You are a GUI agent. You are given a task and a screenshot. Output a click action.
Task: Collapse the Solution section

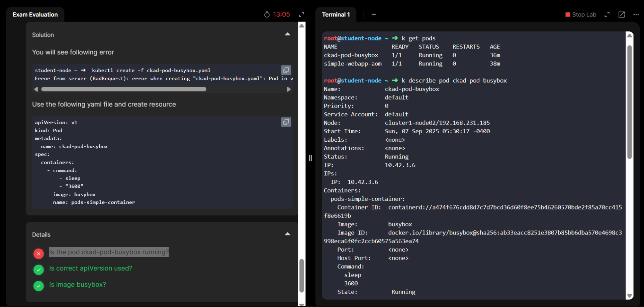(x=287, y=34)
